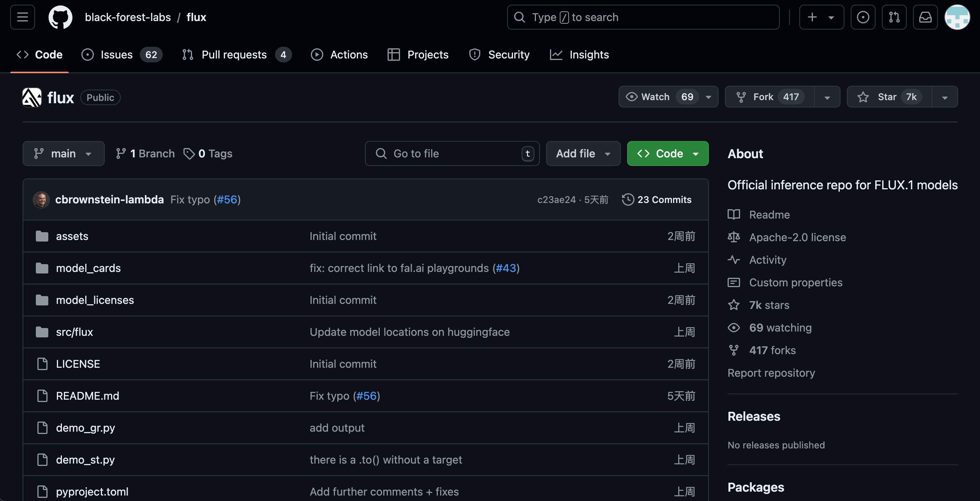View the 0 Tags list
Viewport: 980px width, 501px height.
point(208,153)
